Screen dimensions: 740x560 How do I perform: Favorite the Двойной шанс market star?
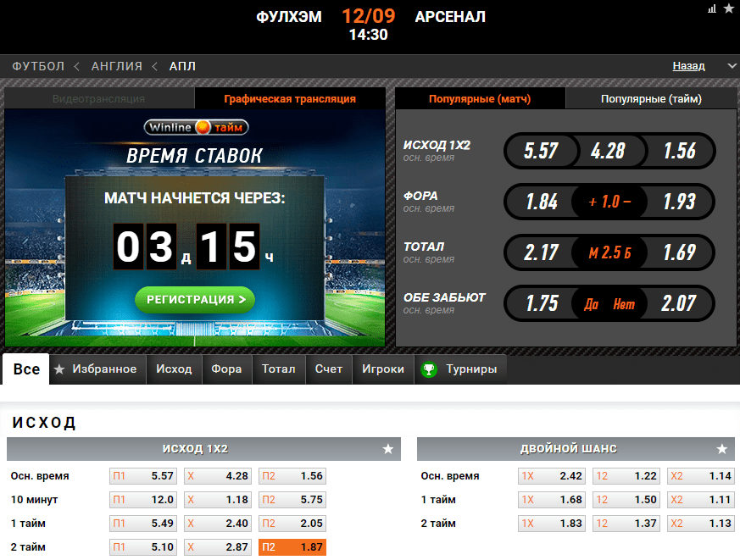(x=721, y=449)
